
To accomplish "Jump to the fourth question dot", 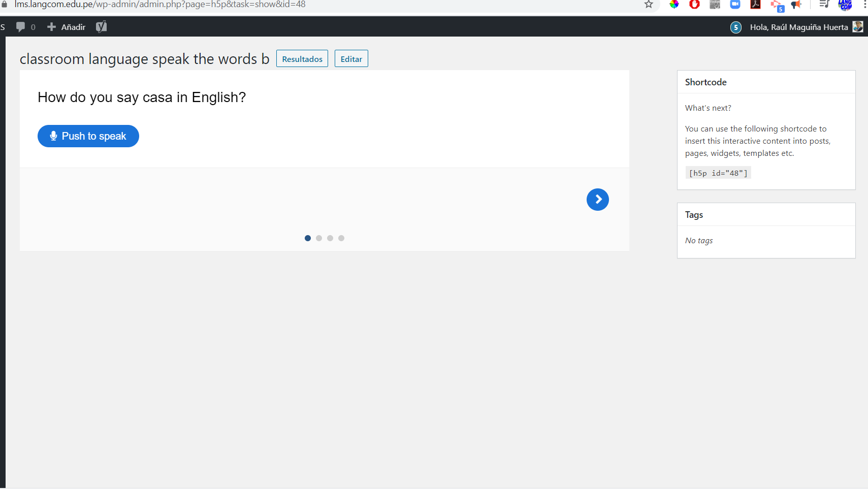I will (x=341, y=238).
